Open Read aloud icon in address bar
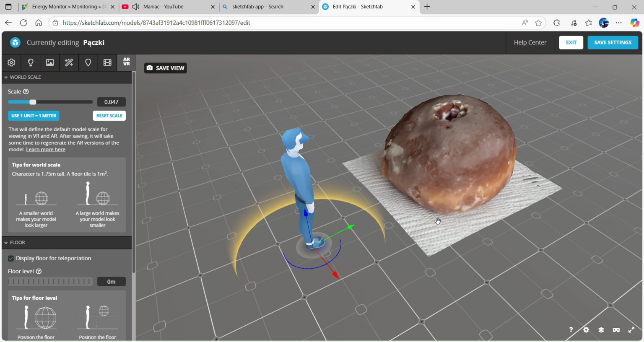The height and width of the screenshot is (342, 644). coord(525,23)
